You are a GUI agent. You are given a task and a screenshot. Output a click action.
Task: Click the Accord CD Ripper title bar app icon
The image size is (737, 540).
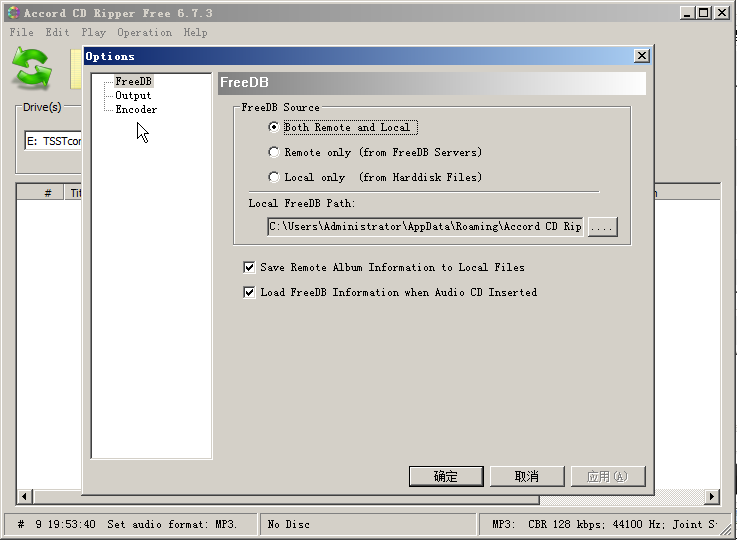coord(14,13)
